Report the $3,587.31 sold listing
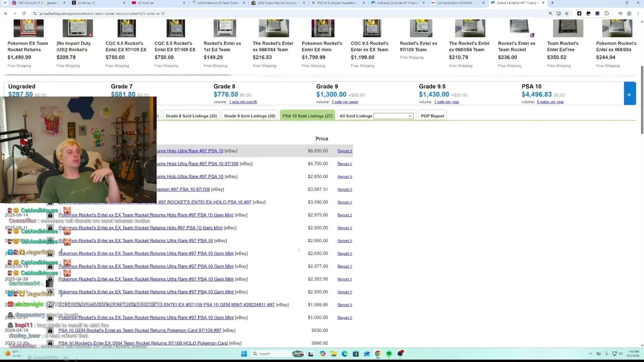The height and width of the screenshot is (362, 644). click(x=345, y=190)
